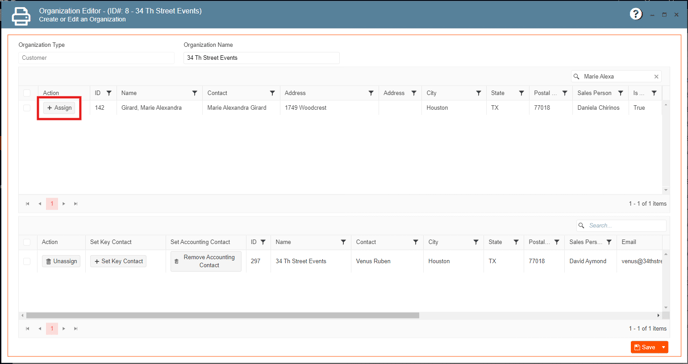This screenshot has width=688, height=364.
Task: Open Is... column filter in upper grid
Action: tap(654, 93)
